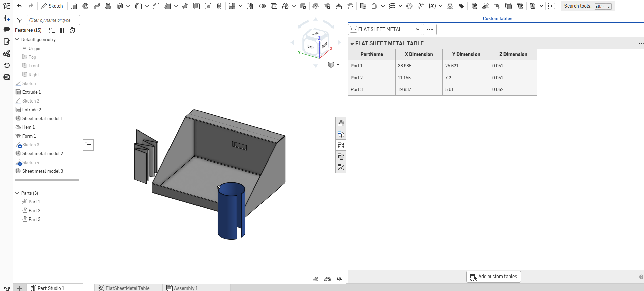Viewport: 644px width, 291px height.
Task: Collapse the Parts (3) list
Action: (x=17, y=193)
